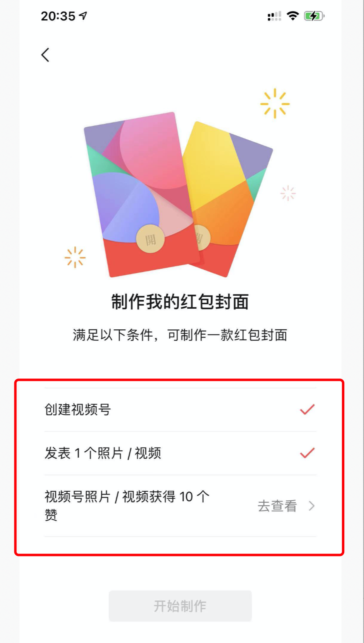
Task: Tap the Wi-Fi status icon
Action: click(293, 16)
